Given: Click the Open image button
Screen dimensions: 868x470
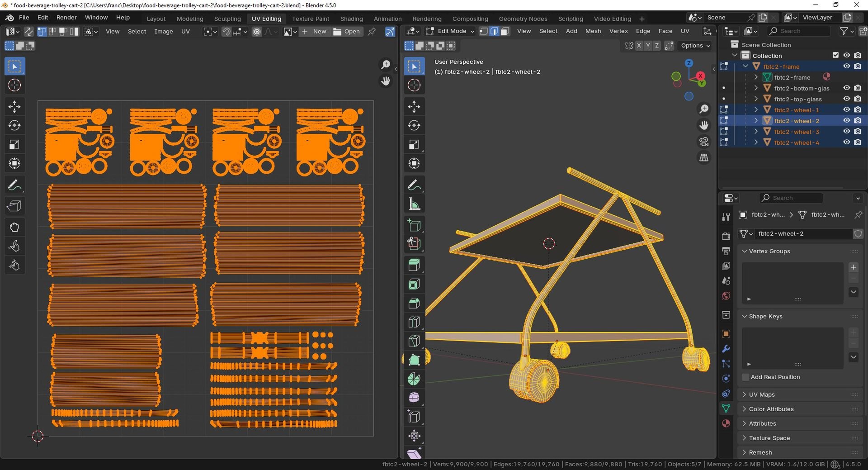Looking at the screenshot, I should click(347, 31).
